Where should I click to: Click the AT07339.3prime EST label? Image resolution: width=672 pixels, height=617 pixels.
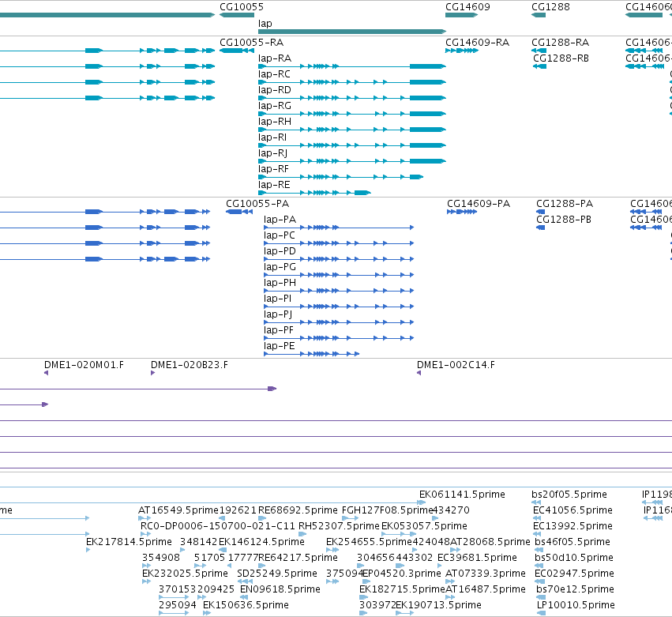coord(485,574)
